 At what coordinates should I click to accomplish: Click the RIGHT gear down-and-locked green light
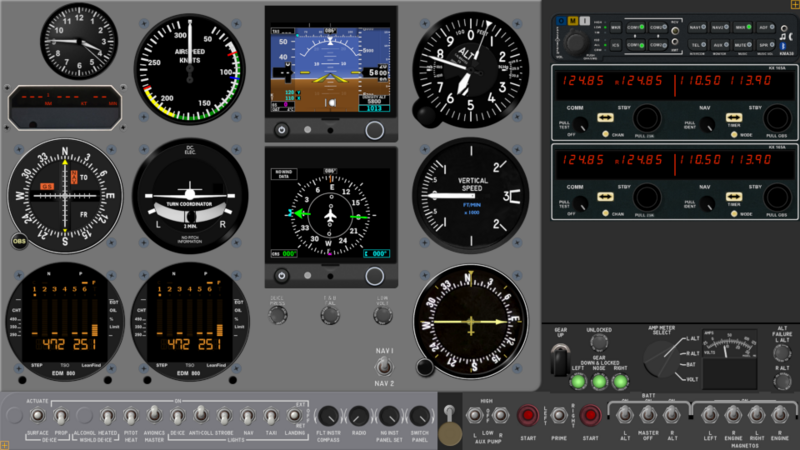point(620,381)
